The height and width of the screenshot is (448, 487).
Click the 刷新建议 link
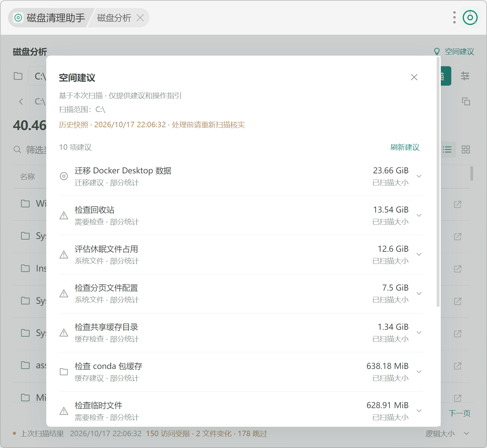(x=405, y=147)
